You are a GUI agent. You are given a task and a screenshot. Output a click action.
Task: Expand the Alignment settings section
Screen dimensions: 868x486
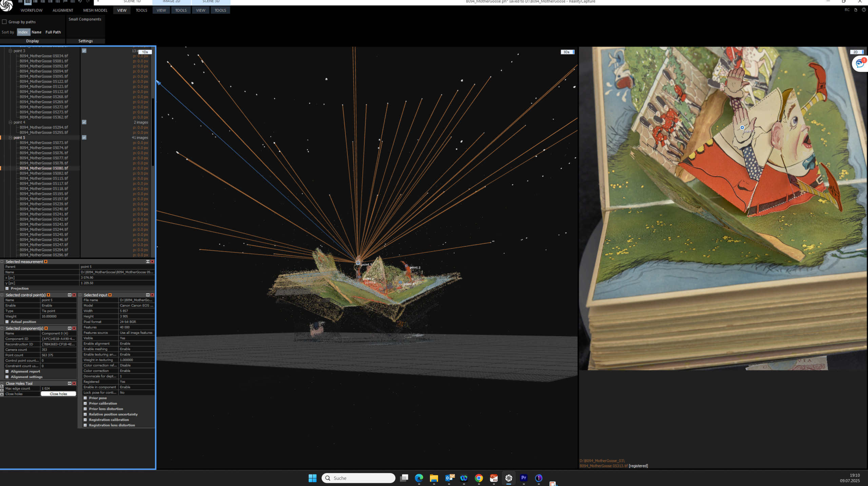click(7, 377)
